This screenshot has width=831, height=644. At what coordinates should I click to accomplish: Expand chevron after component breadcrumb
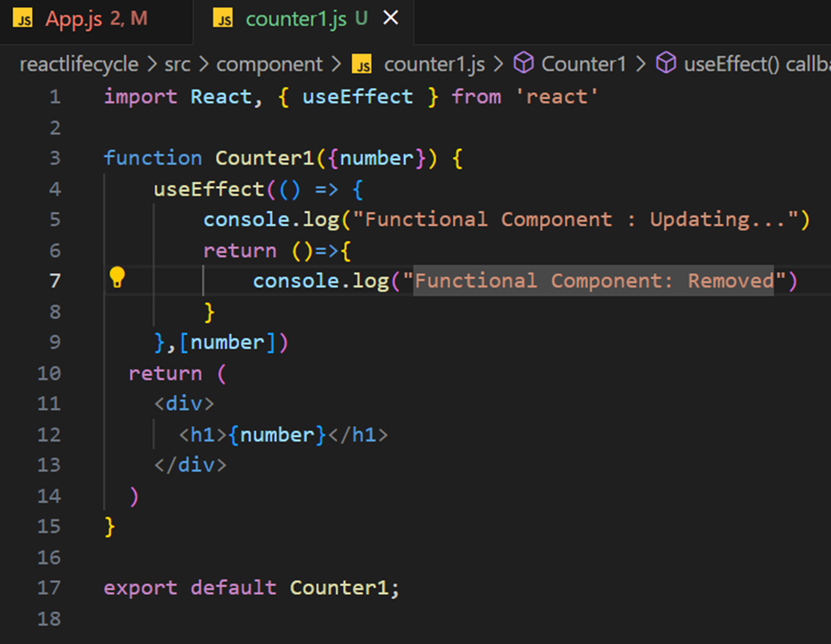point(336,65)
